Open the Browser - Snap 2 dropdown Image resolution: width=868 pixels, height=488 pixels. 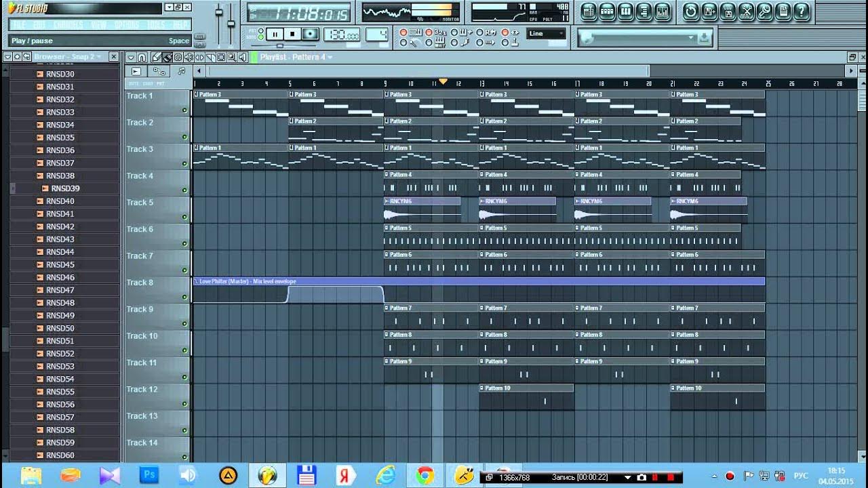pos(66,57)
